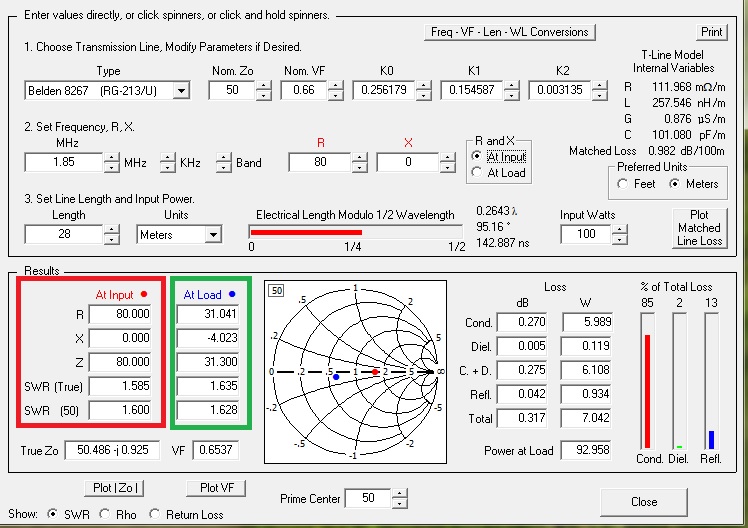Click the K2 field showing 0.003135

pos(560,90)
